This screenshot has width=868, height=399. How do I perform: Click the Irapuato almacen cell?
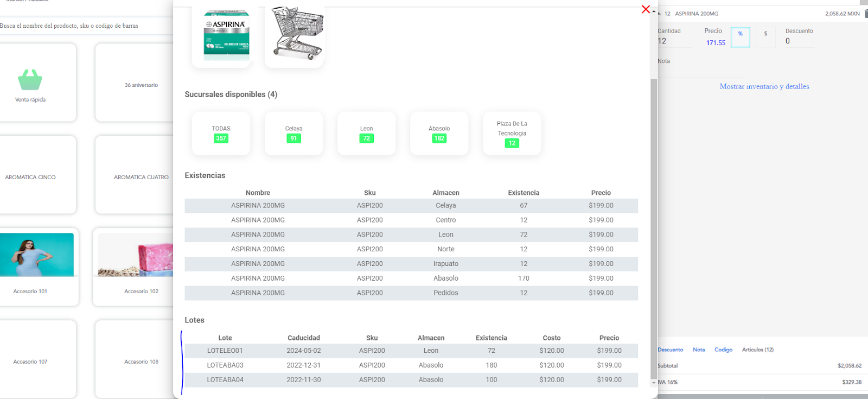(445, 264)
